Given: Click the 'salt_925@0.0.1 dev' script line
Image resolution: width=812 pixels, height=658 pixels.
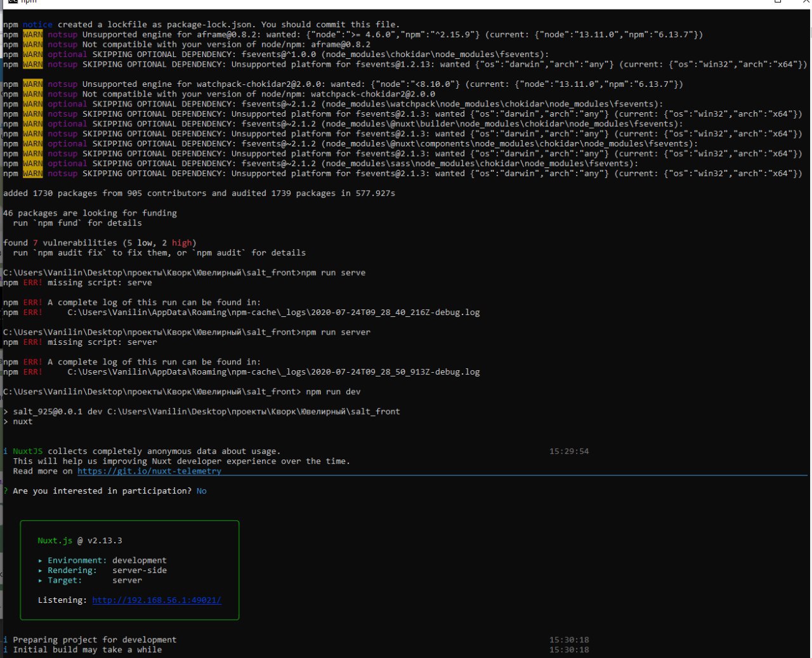Looking at the screenshot, I should pyautogui.click(x=202, y=411).
